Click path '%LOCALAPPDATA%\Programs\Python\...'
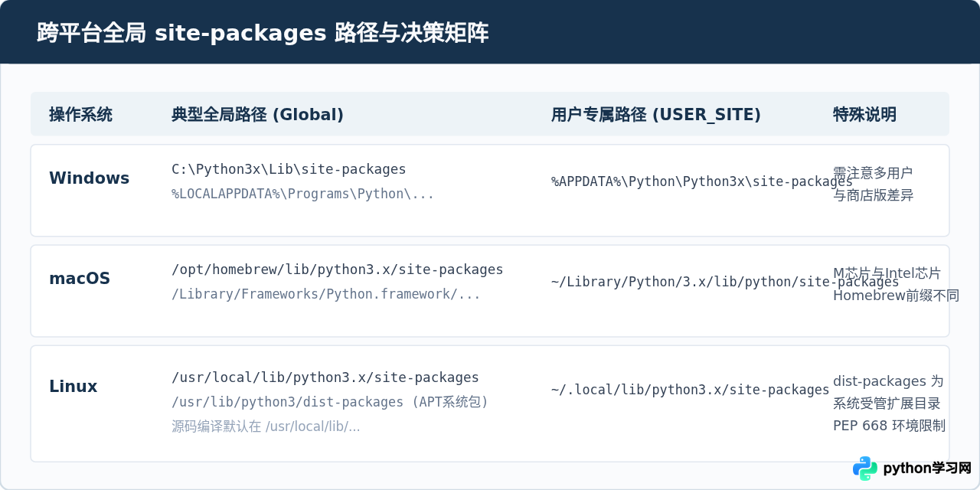The image size is (980, 490). 302,194
